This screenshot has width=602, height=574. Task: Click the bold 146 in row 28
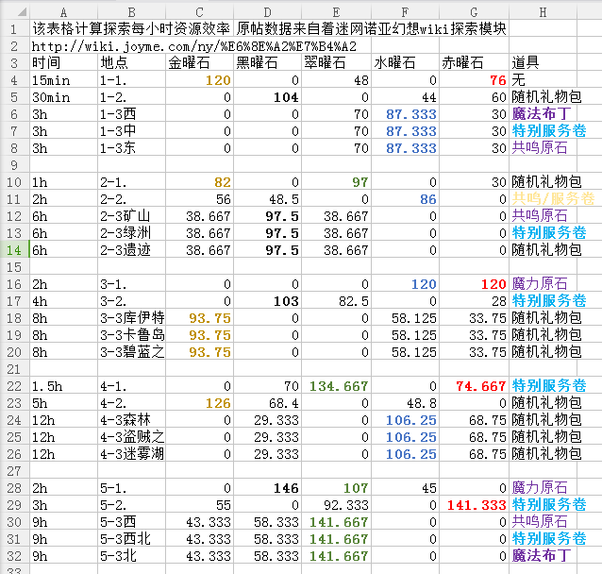pyautogui.click(x=286, y=488)
